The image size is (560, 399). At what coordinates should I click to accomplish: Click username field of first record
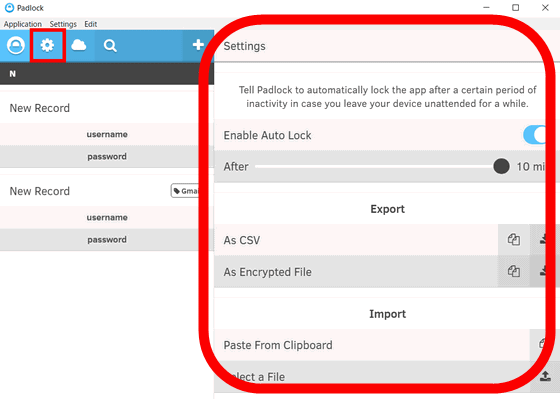point(107,134)
